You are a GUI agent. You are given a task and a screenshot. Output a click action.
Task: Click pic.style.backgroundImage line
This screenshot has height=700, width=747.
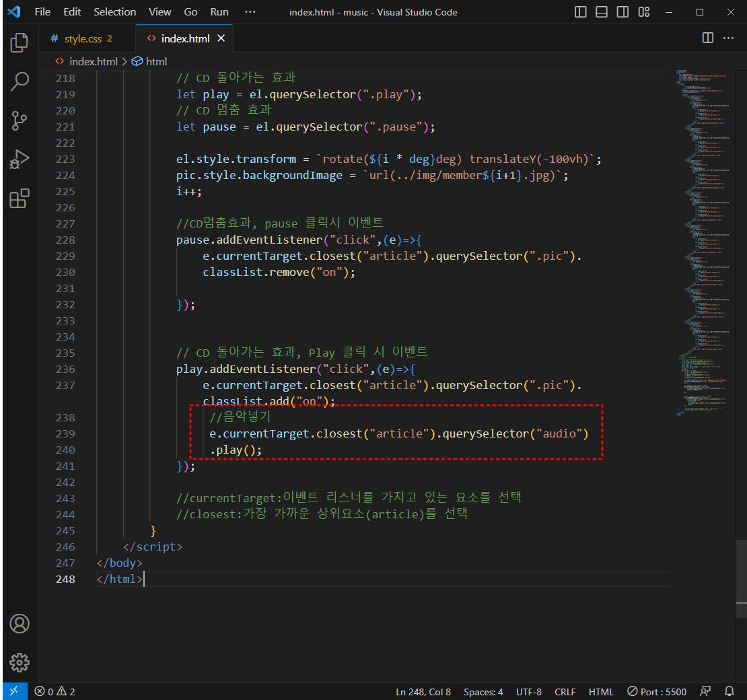pyautogui.click(x=372, y=176)
